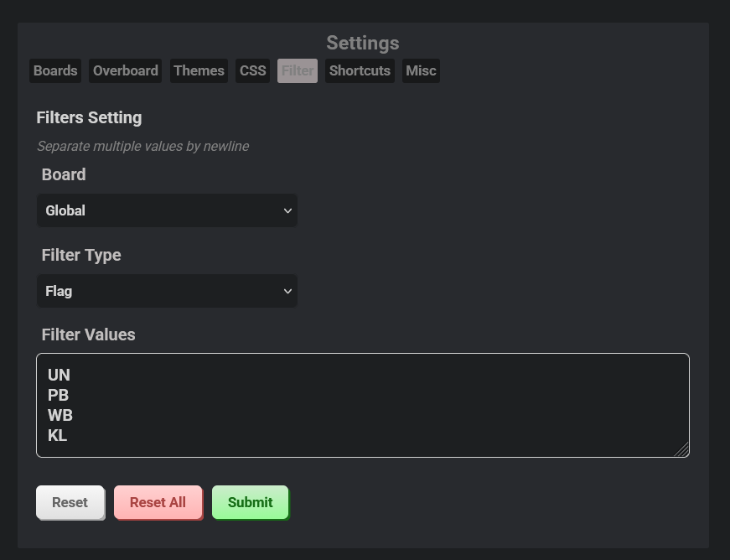The height and width of the screenshot is (560, 730).
Task: Click the WB entry in filter values
Action: pos(60,415)
